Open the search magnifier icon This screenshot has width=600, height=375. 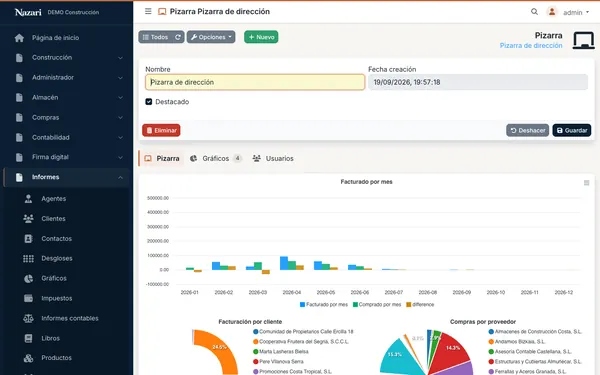coord(534,12)
